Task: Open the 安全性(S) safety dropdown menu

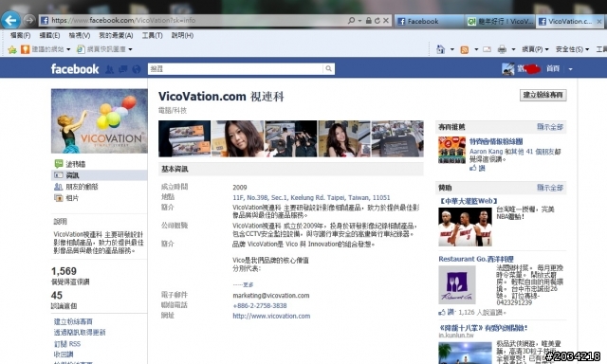Action: pyautogui.click(x=572, y=49)
